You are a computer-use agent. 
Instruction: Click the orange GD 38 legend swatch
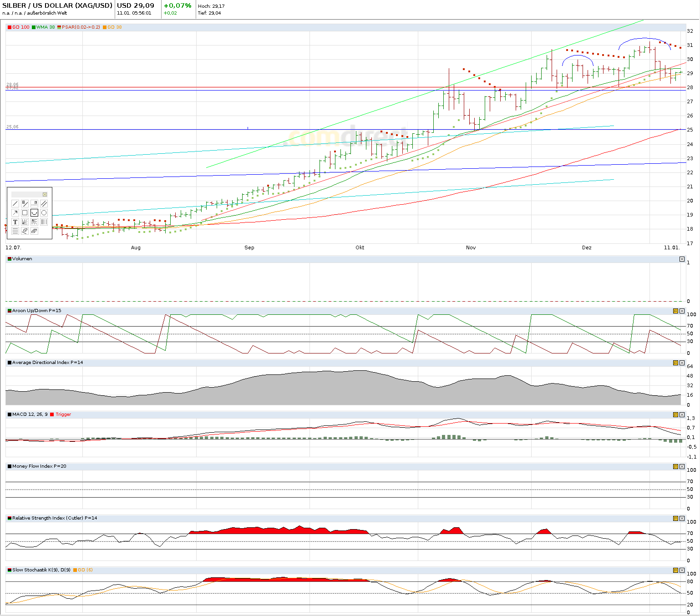click(x=105, y=27)
